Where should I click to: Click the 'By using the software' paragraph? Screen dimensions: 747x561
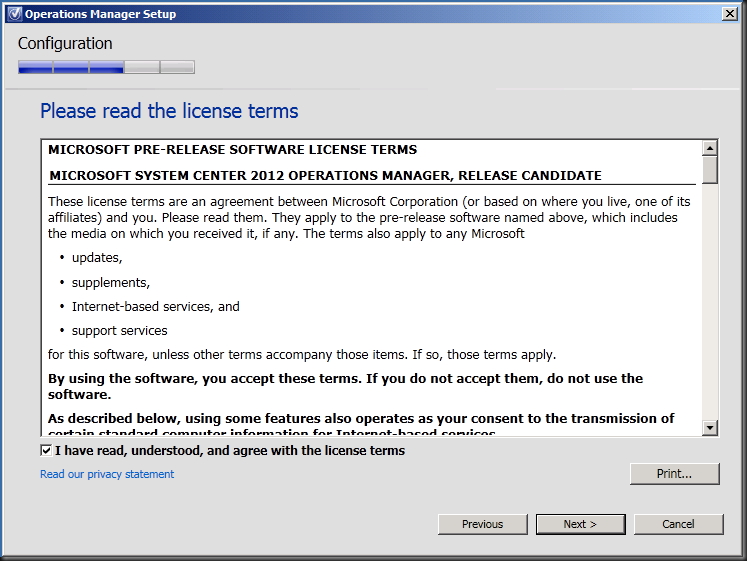[x=345, y=386]
